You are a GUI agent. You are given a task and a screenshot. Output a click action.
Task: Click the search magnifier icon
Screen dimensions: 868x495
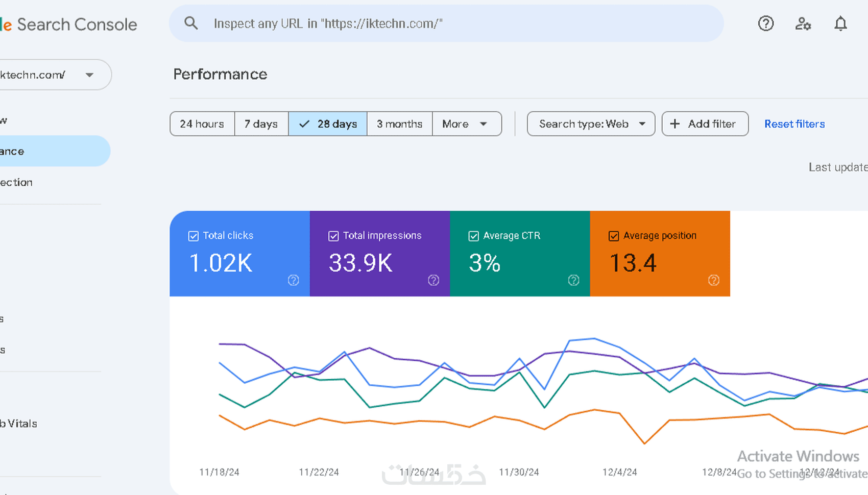click(x=191, y=23)
